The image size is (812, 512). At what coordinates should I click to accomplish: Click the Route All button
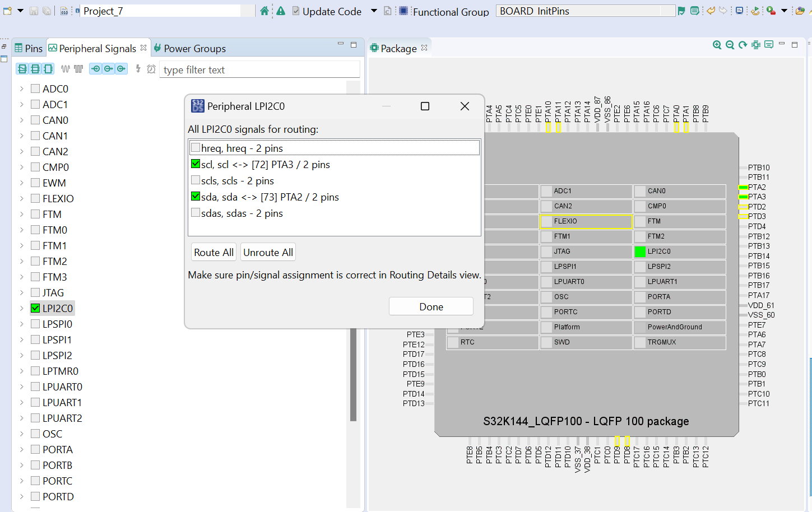tap(214, 252)
